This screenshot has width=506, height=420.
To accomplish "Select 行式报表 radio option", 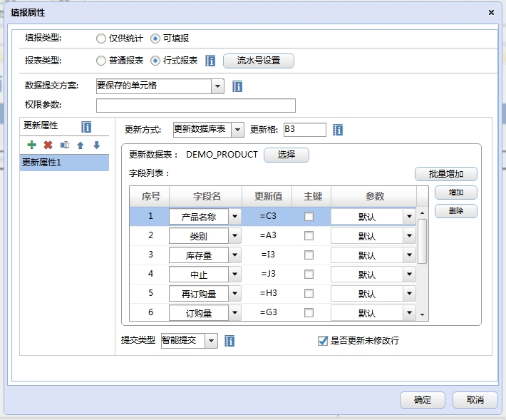I will tap(155, 61).
